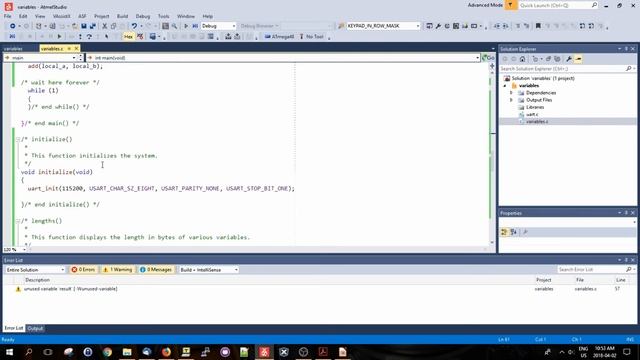Viewport: 640px width, 360px height.
Task: Toggle Hex display mode
Action: 128,37
